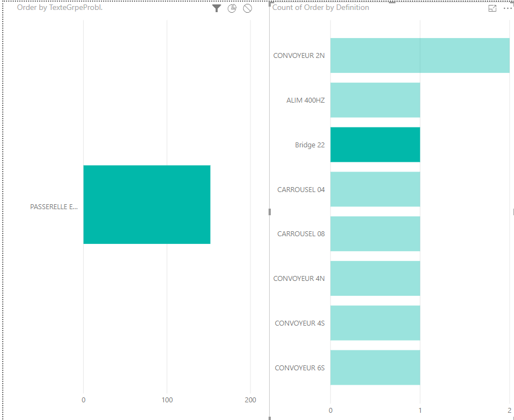Click the CARROUSEL 04 bar
The width and height of the screenshot is (514, 420).
[x=375, y=189]
